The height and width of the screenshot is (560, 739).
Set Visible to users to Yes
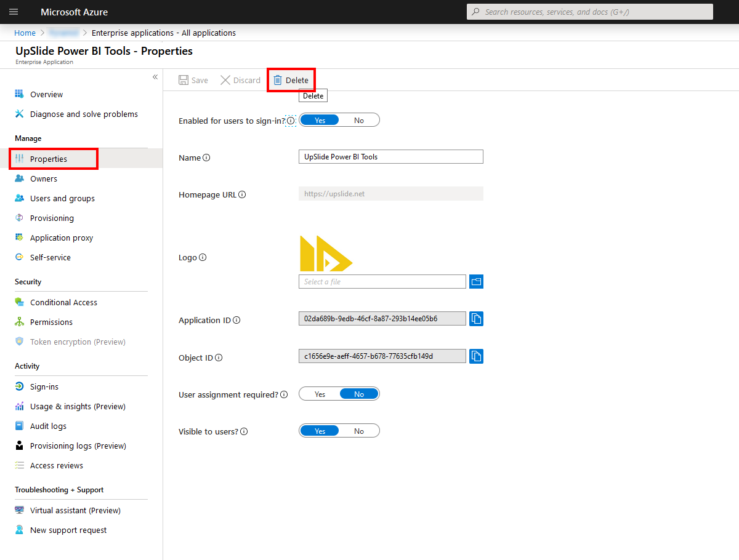click(x=320, y=431)
